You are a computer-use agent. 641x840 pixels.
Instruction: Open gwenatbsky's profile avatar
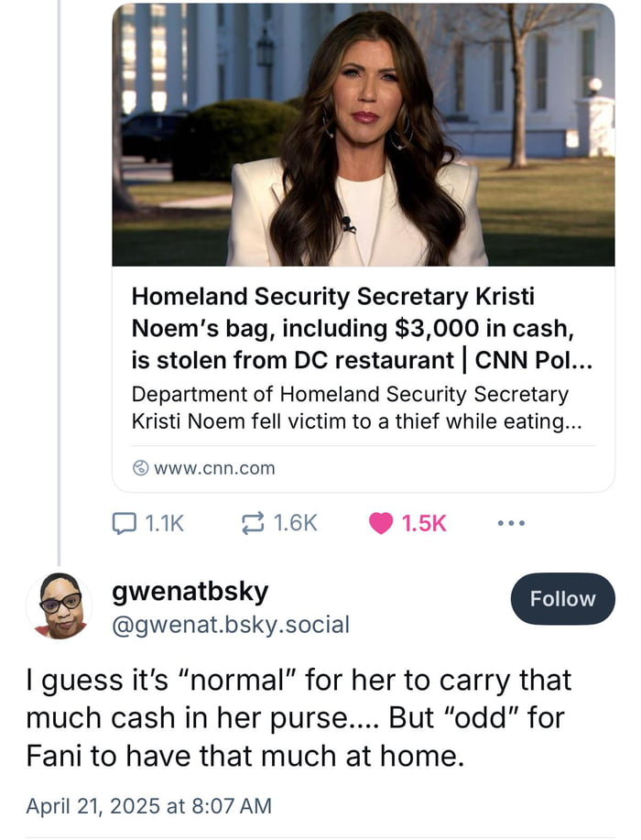(59, 605)
